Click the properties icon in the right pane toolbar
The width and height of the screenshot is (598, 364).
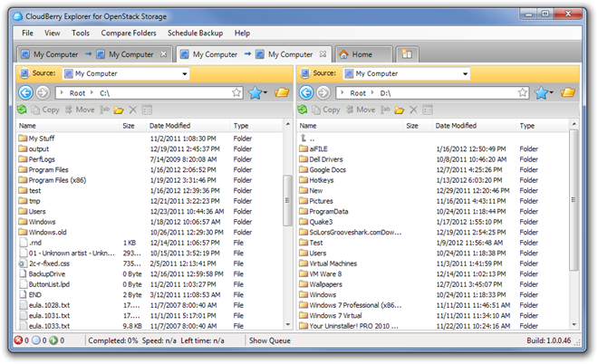[x=428, y=110]
